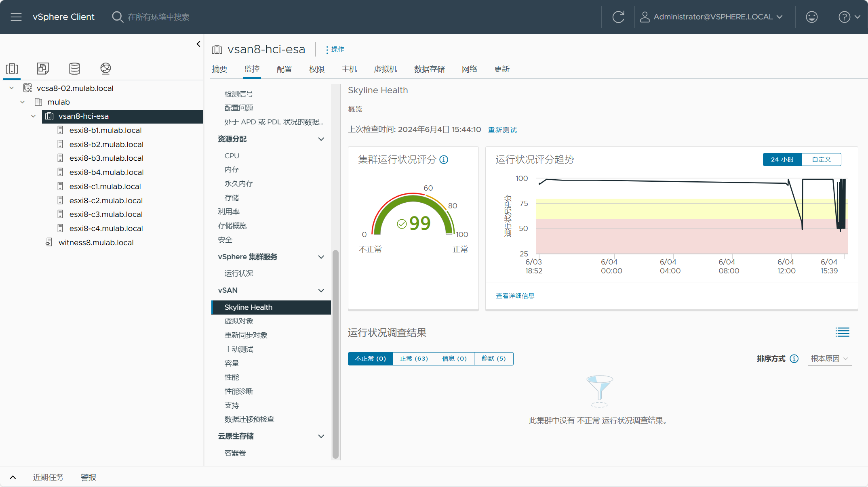Click witness host icon for witness8.mulab.local

pos(49,242)
